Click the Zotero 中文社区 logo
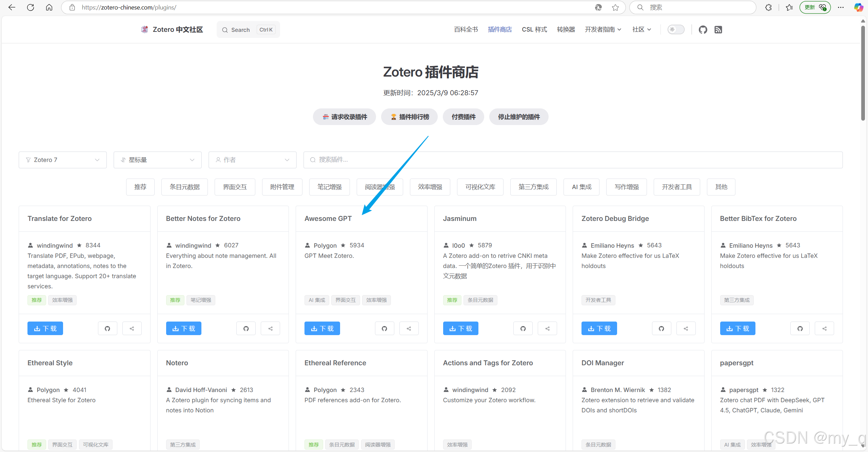Image resolution: width=868 pixels, height=452 pixels. [x=172, y=29]
